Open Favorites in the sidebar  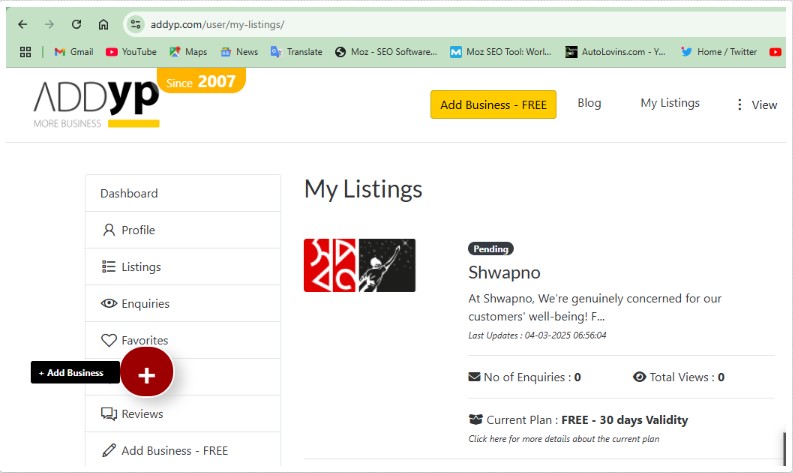[183, 340]
